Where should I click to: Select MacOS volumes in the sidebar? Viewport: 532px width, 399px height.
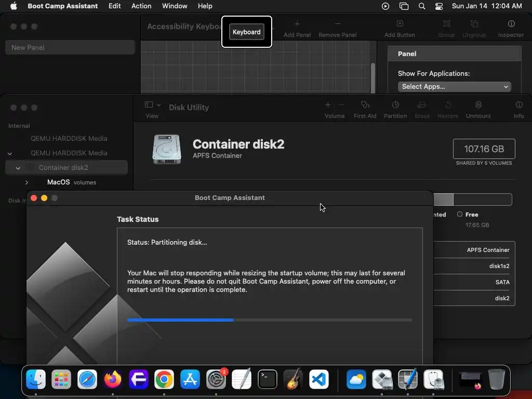[x=72, y=182]
